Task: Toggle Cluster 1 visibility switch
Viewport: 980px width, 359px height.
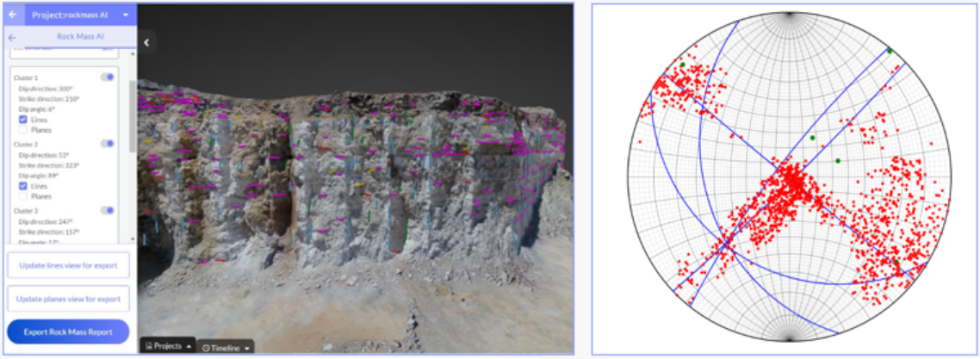Action: (x=108, y=77)
